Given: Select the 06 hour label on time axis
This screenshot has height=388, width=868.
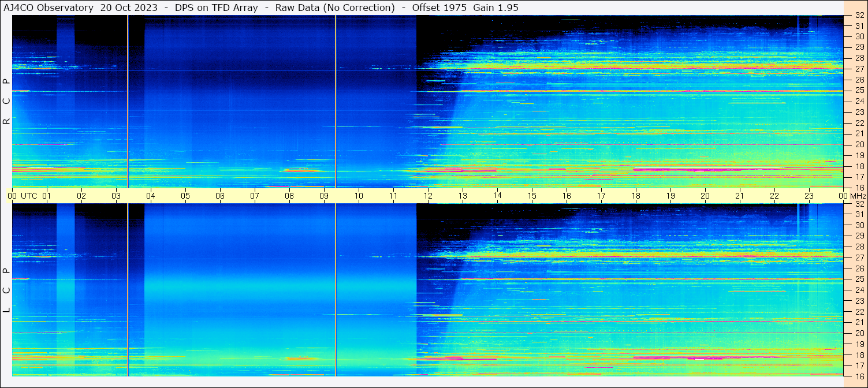Looking at the screenshot, I should click(220, 196).
